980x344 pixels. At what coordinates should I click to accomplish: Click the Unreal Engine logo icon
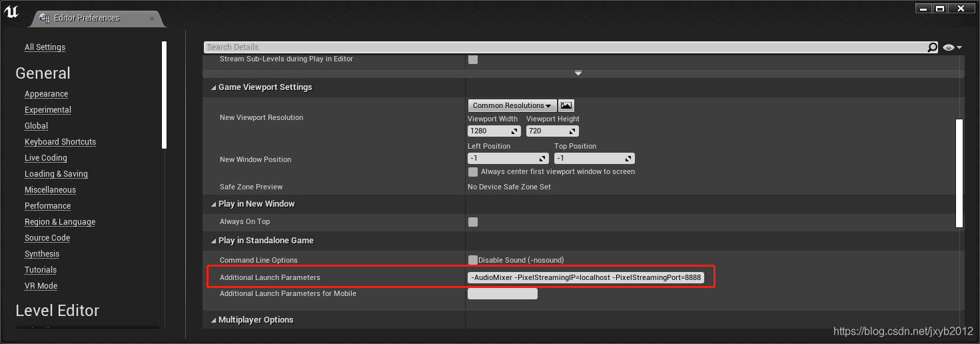[x=12, y=11]
